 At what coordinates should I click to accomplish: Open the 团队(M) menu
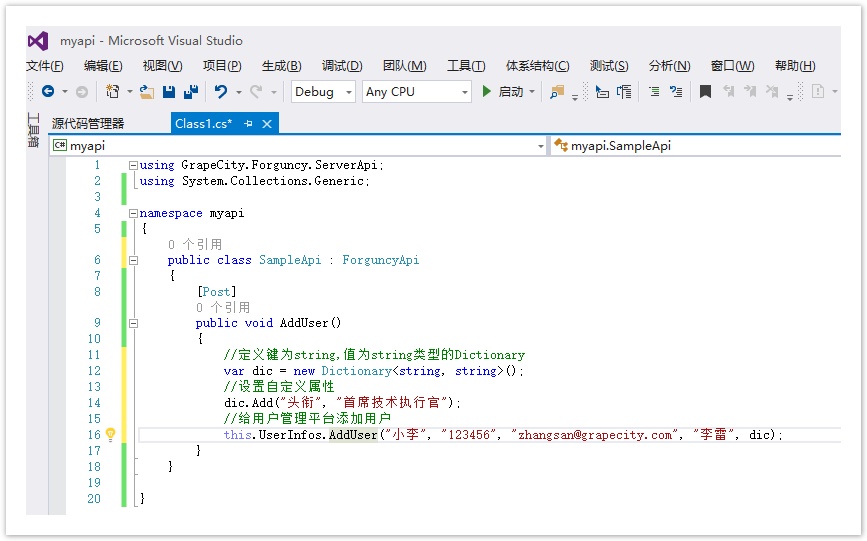pos(405,66)
